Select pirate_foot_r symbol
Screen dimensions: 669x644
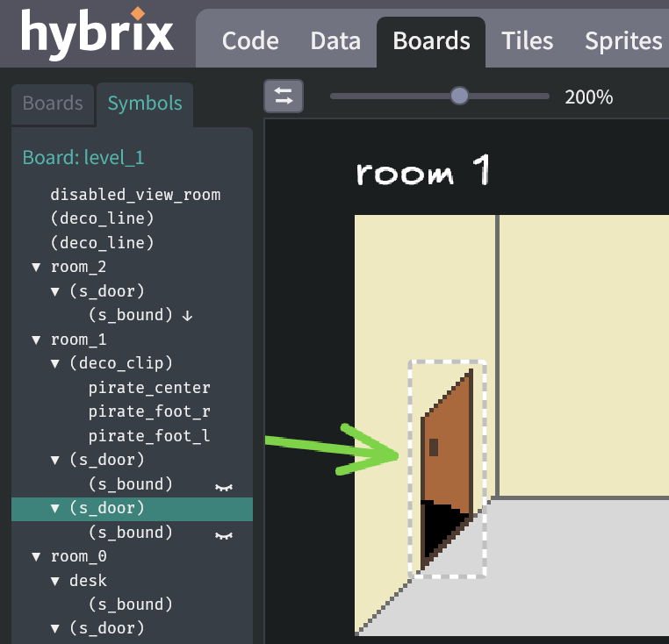click(149, 412)
